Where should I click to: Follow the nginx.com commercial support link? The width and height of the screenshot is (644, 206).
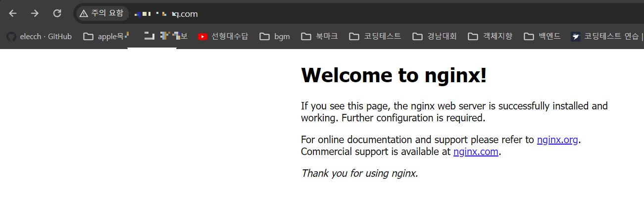click(476, 152)
